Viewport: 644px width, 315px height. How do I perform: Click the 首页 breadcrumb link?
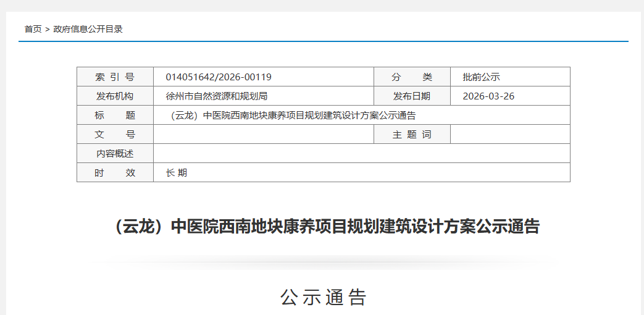point(33,29)
